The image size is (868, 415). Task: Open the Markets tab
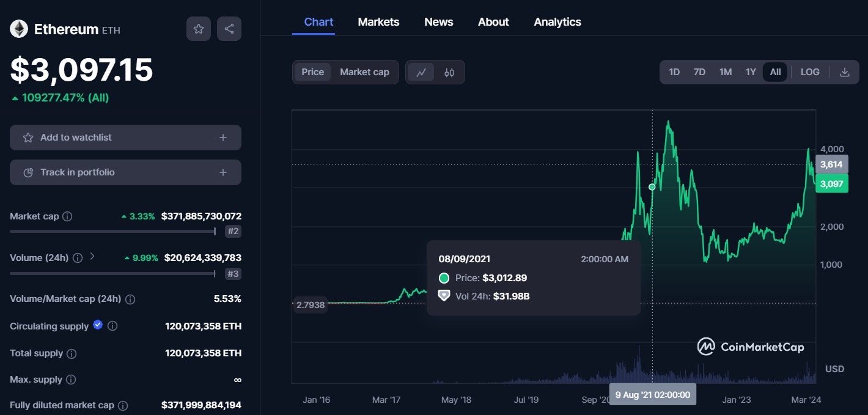click(378, 22)
